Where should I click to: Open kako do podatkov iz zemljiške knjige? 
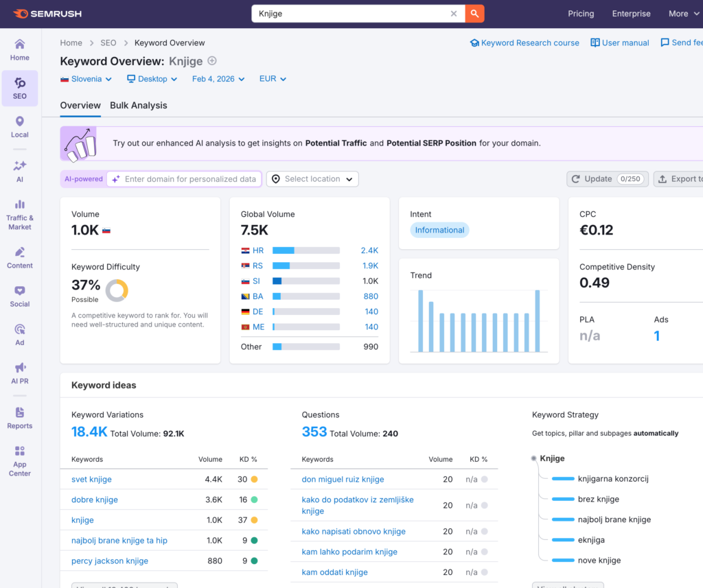click(x=358, y=505)
